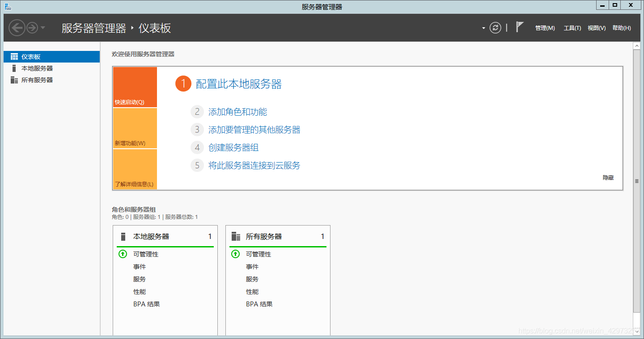Open BPA 结果 in 所有服务器 tile
Viewport: 644px width, 339px height.
click(259, 304)
